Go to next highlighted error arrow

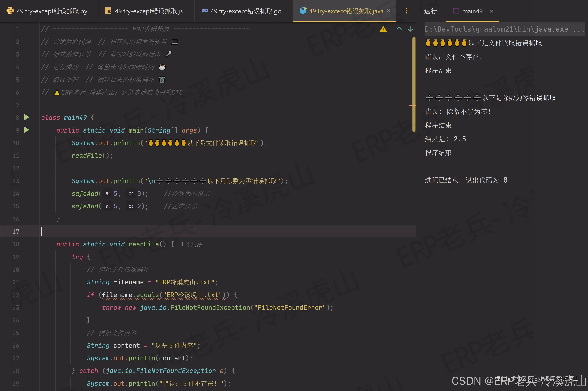click(410, 29)
